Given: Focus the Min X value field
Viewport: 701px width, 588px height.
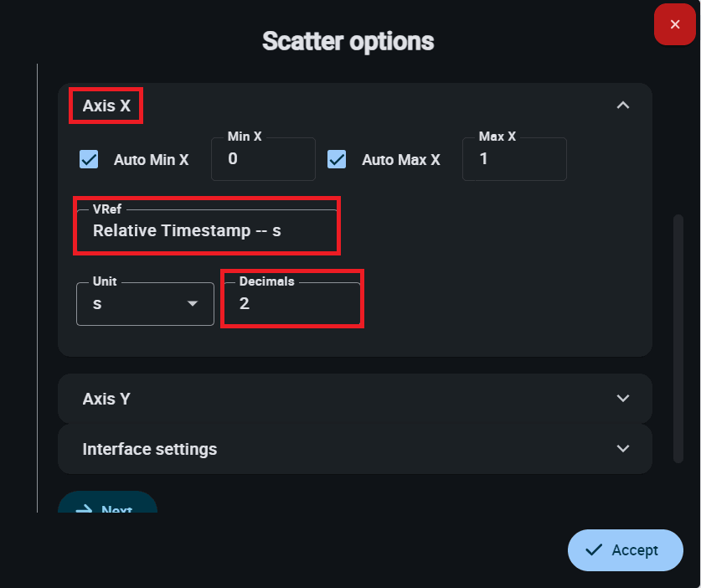Looking at the screenshot, I should click(x=262, y=159).
